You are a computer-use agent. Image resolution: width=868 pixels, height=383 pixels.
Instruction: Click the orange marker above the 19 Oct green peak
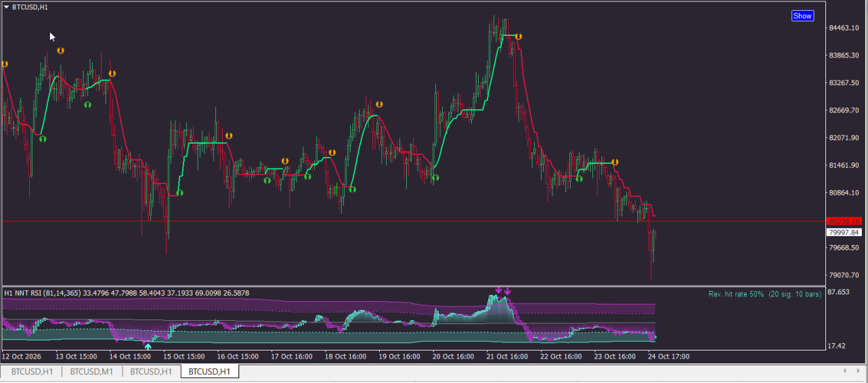click(x=379, y=104)
